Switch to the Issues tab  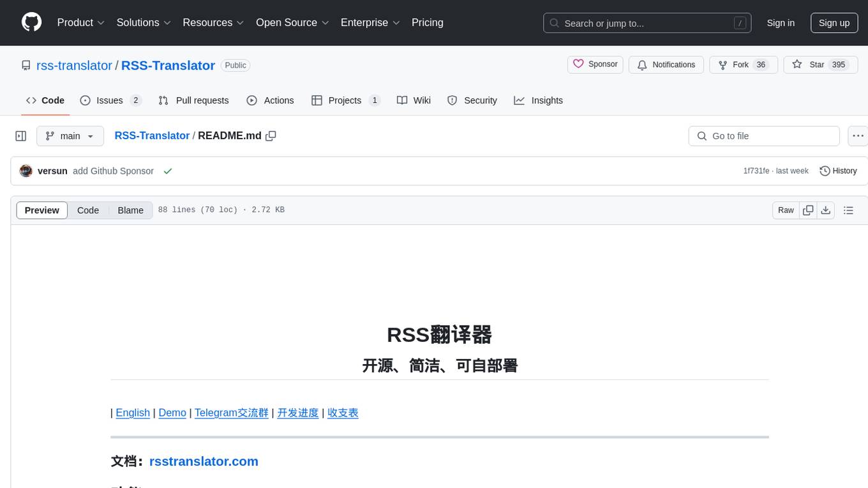pyautogui.click(x=110, y=100)
